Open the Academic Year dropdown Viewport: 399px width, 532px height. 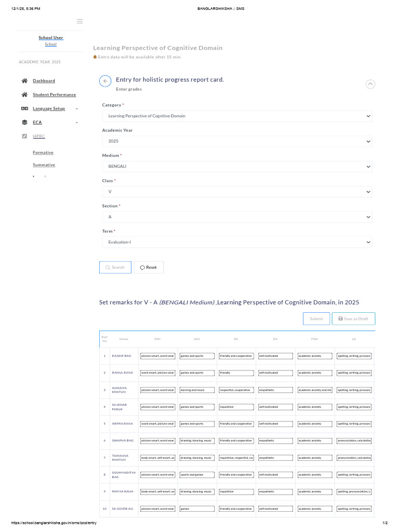pyautogui.click(x=237, y=141)
